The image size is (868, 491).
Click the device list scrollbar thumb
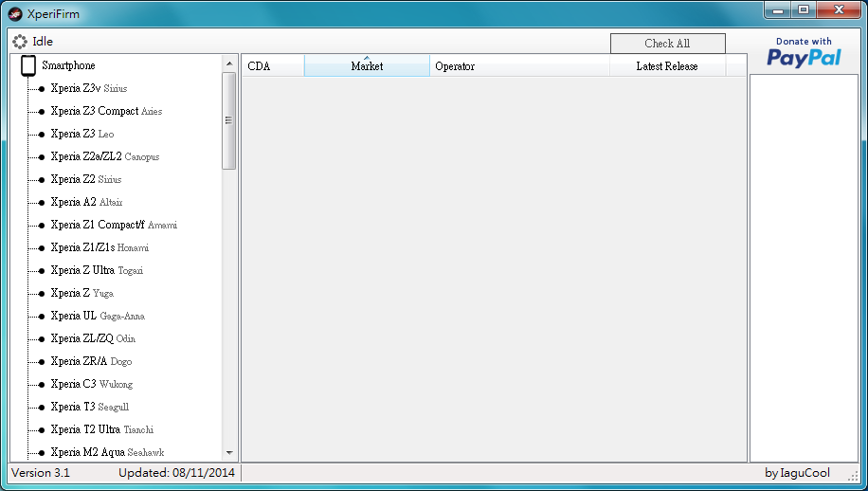[229, 120]
